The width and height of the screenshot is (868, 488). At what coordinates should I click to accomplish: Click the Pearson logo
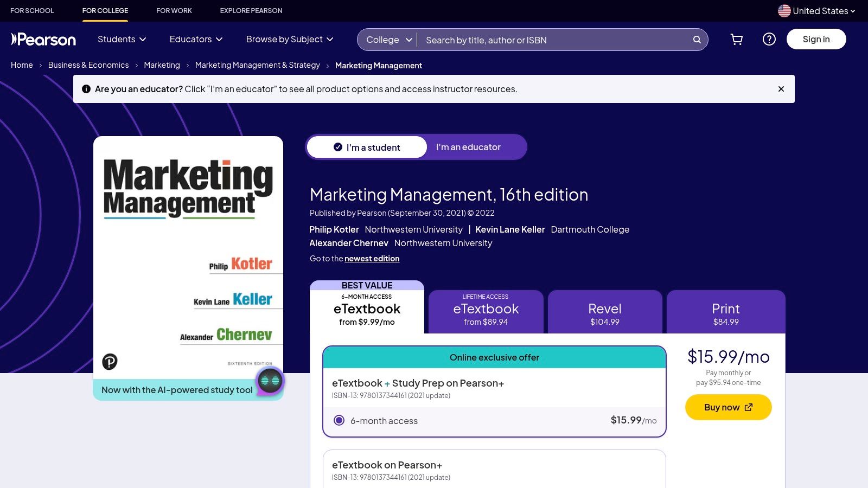click(43, 39)
